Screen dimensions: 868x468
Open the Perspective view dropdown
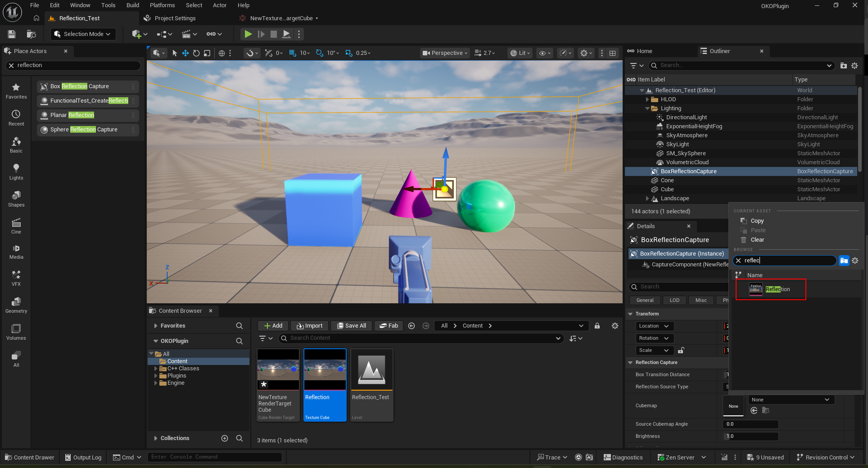445,53
